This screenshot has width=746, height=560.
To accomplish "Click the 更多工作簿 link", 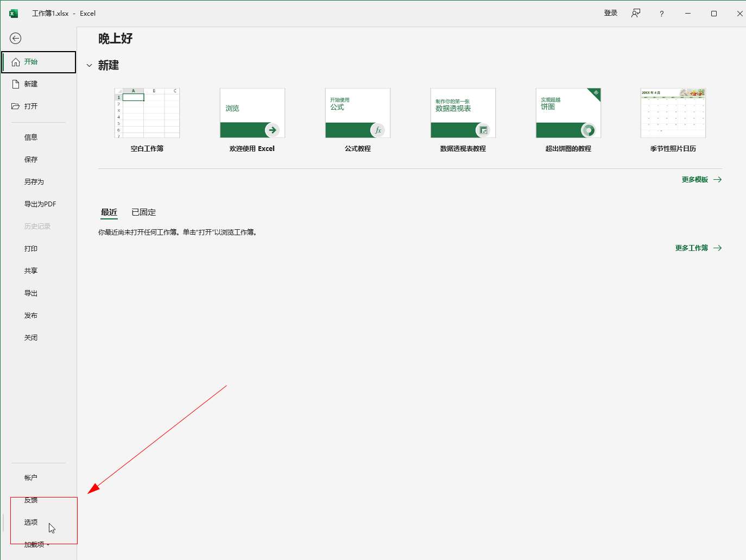I will tap(698, 248).
